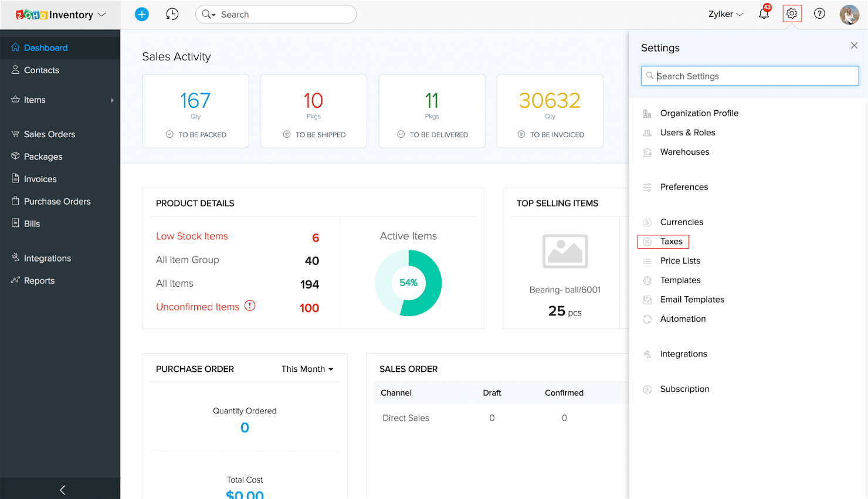Image resolution: width=868 pixels, height=499 pixels.
Task: Create a new record with the blue plus icon
Action: coord(142,14)
